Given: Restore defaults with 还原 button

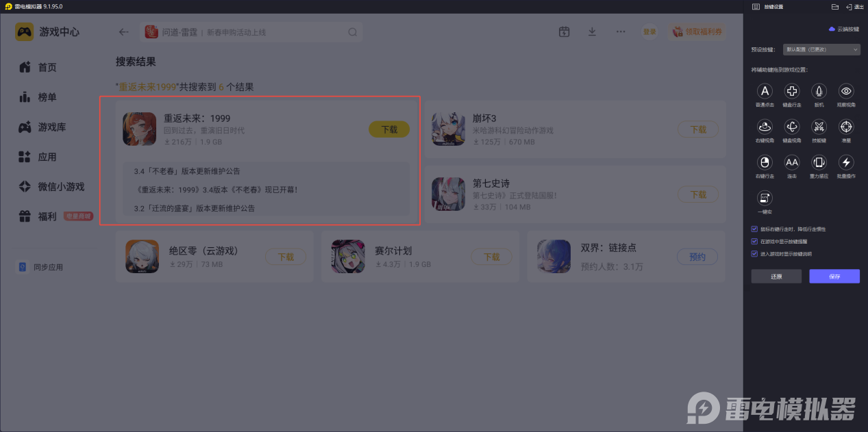Looking at the screenshot, I should tap(776, 277).
